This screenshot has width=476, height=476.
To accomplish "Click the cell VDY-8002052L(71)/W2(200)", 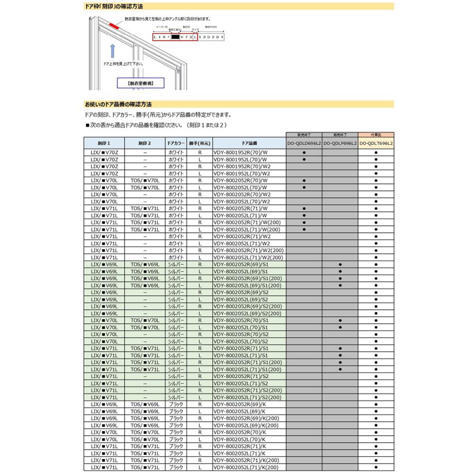I will (x=249, y=257).
